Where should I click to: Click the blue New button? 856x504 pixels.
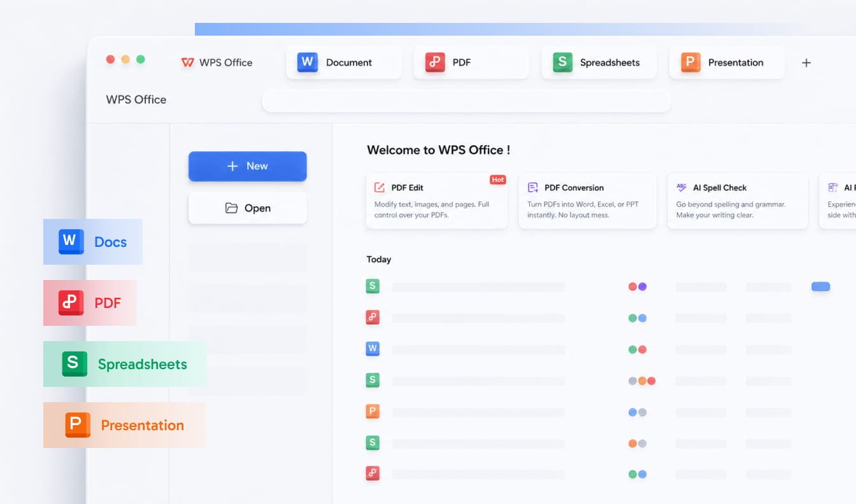(248, 166)
